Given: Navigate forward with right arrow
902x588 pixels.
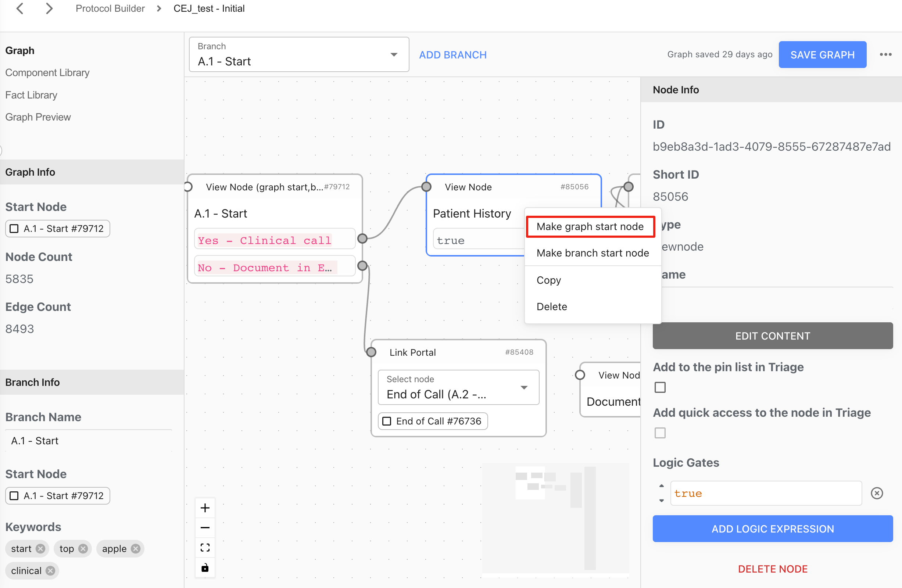Looking at the screenshot, I should point(49,8).
